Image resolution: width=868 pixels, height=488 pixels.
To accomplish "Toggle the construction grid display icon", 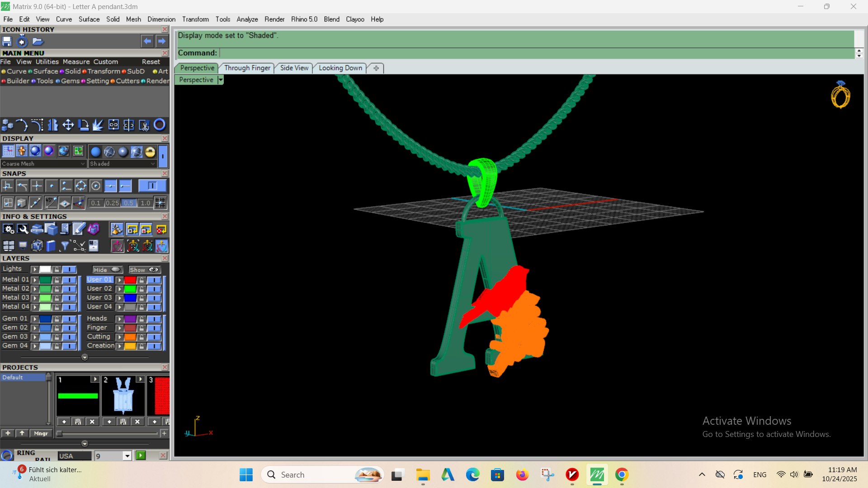I will coord(8,151).
